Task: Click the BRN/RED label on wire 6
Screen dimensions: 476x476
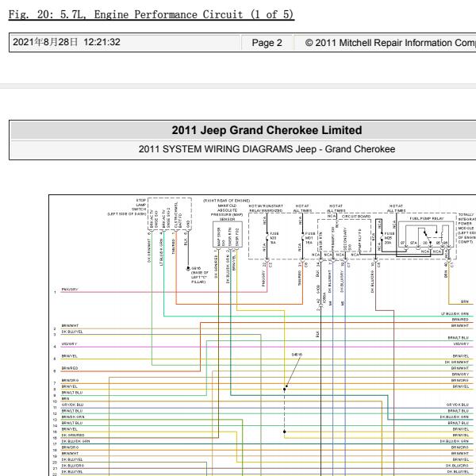Action: [x=70, y=368]
